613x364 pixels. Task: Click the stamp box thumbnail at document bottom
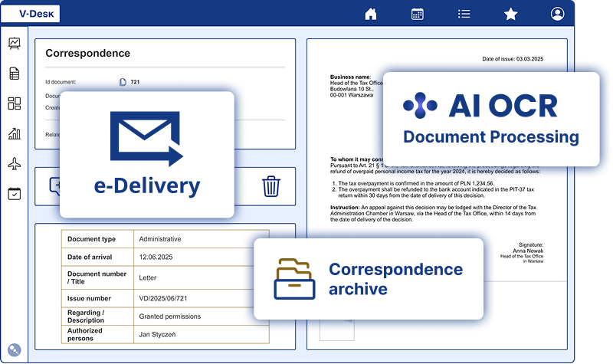(337, 330)
